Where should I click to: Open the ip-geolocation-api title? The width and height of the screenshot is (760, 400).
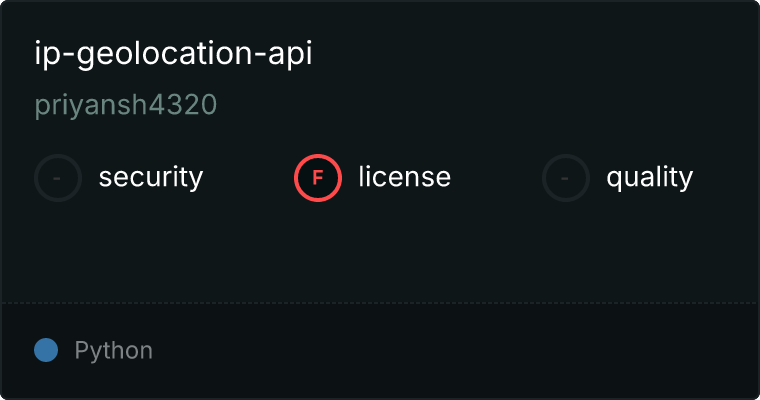pyautogui.click(x=174, y=53)
